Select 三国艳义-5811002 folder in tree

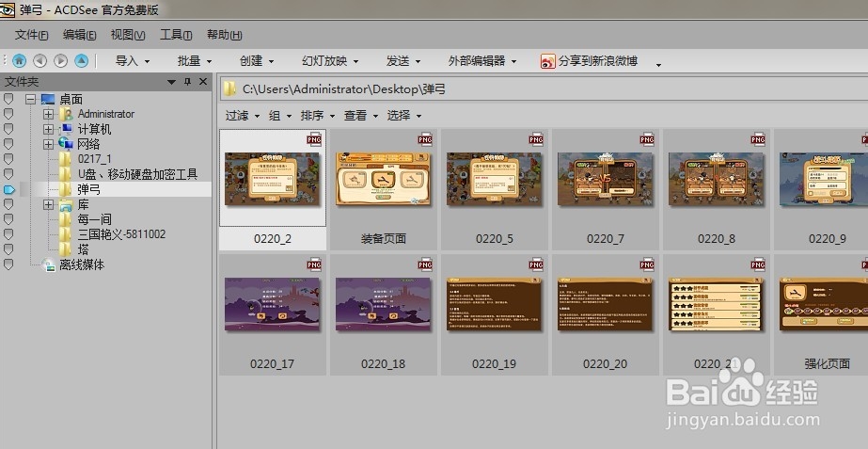121,234
